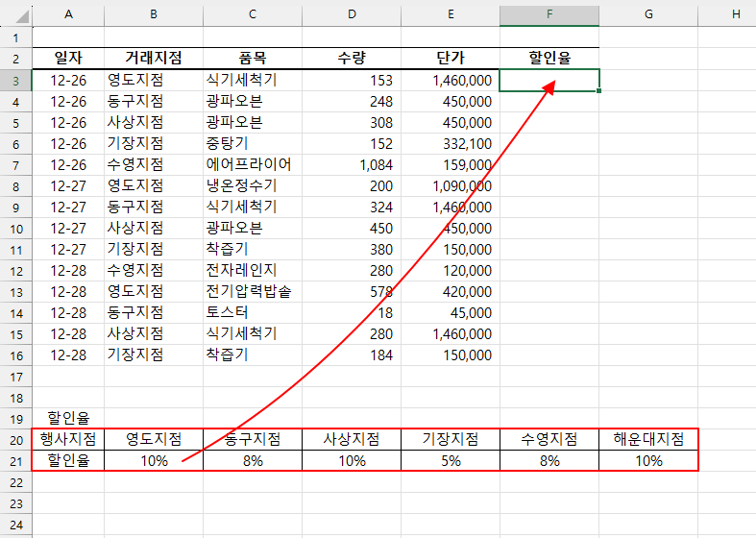Screen dimensions: 756x538
Task: Click the 거래지점 header cell
Action: pyautogui.click(x=154, y=59)
